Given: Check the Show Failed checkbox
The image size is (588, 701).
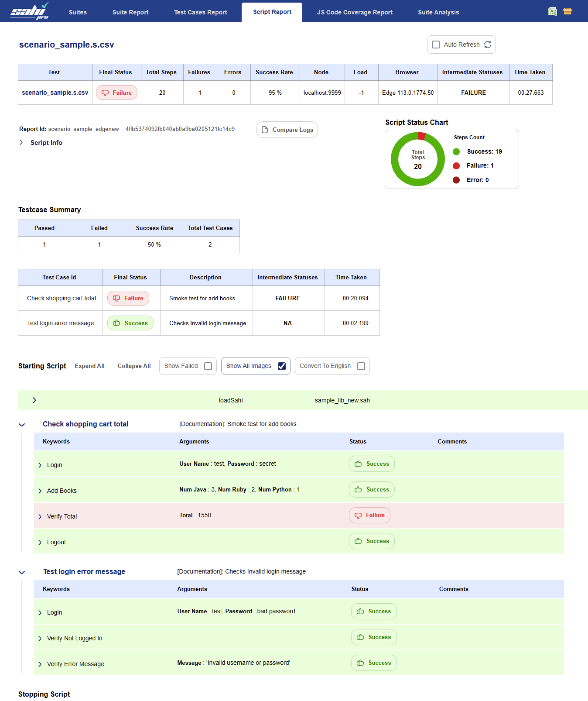Looking at the screenshot, I should (208, 366).
